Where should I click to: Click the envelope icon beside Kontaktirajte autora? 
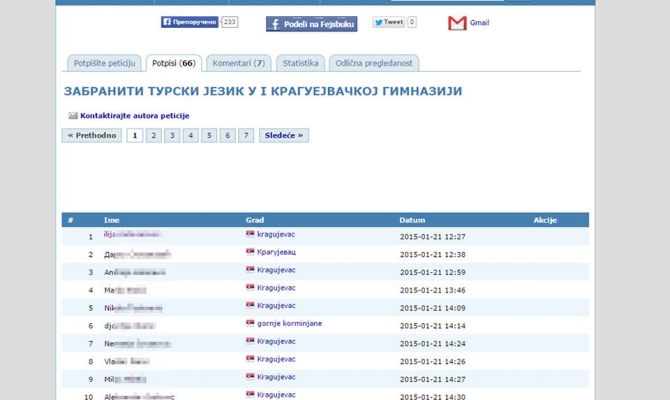tap(73, 116)
